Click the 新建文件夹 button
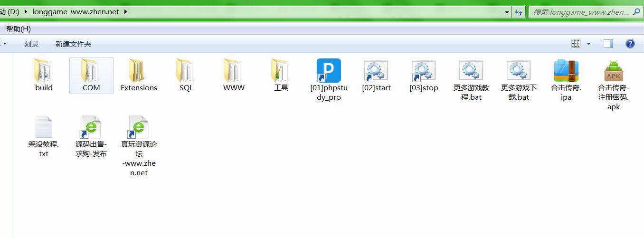Viewport: 644px width, 238px height. point(73,44)
